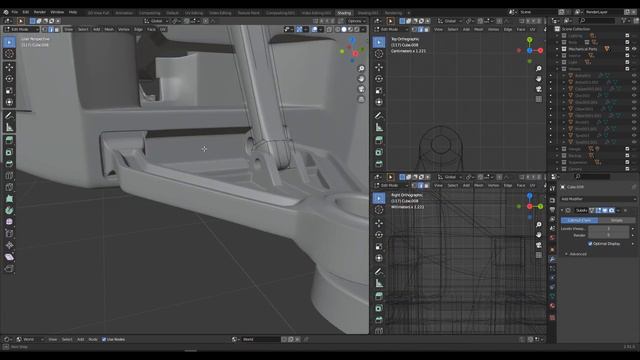This screenshot has height=360, width=640.
Task: Select the Knife tool in the main viewport
Action: [9, 187]
